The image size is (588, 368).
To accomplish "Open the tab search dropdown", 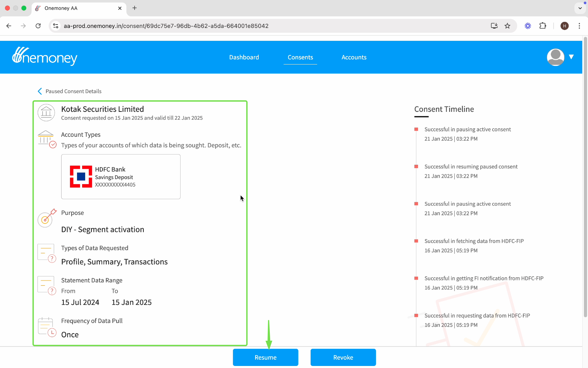I will pyautogui.click(x=580, y=8).
